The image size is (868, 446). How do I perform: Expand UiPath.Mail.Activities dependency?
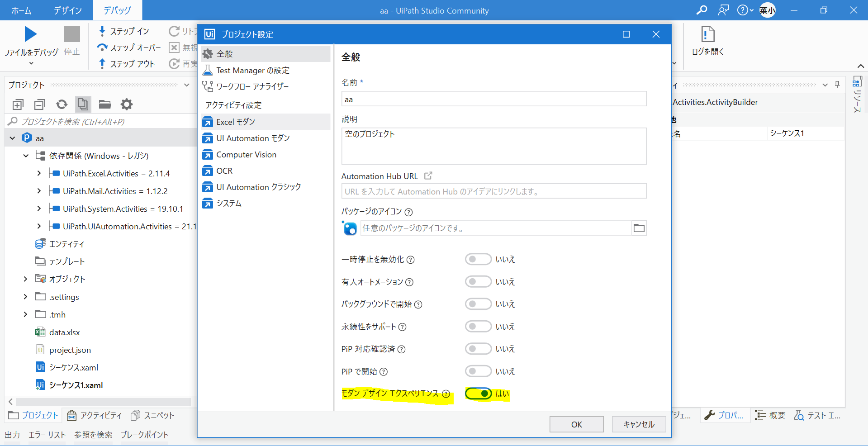click(x=39, y=191)
